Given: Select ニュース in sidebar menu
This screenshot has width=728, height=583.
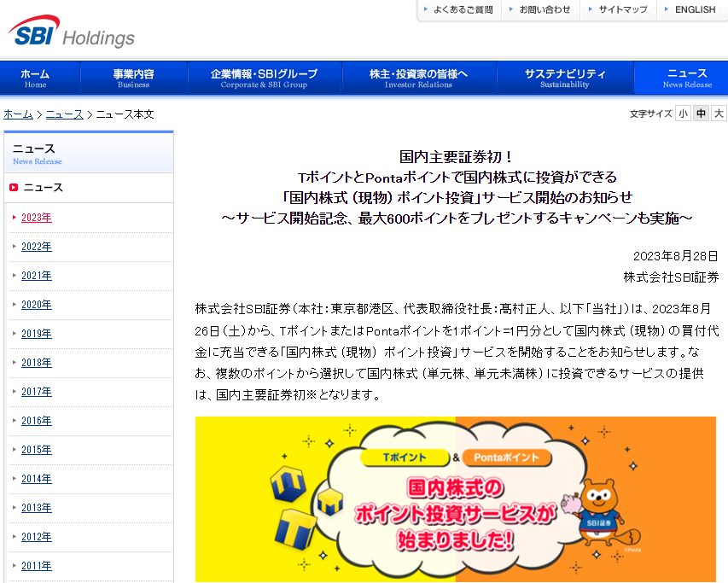Looking at the screenshot, I should click(x=43, y=188).
